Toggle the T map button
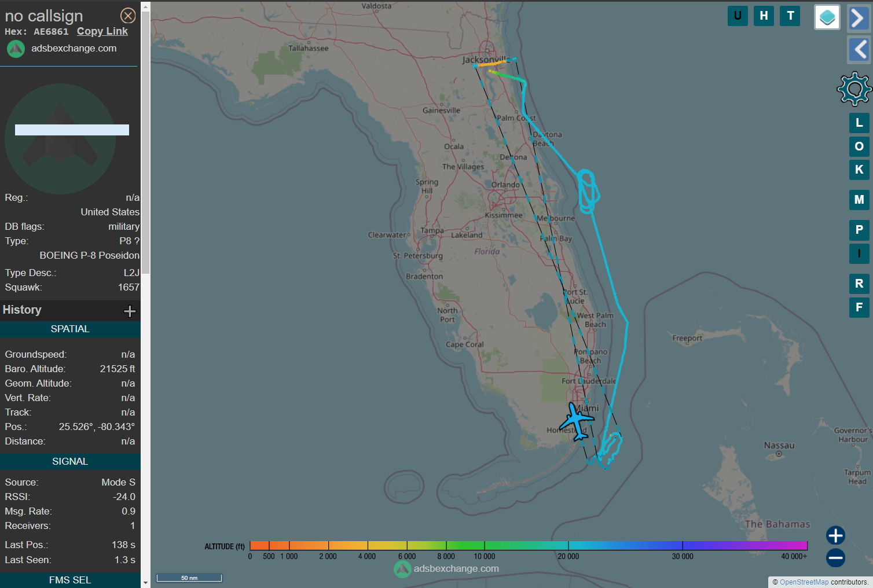The image size is (873, 588). [x=790, y=16]
